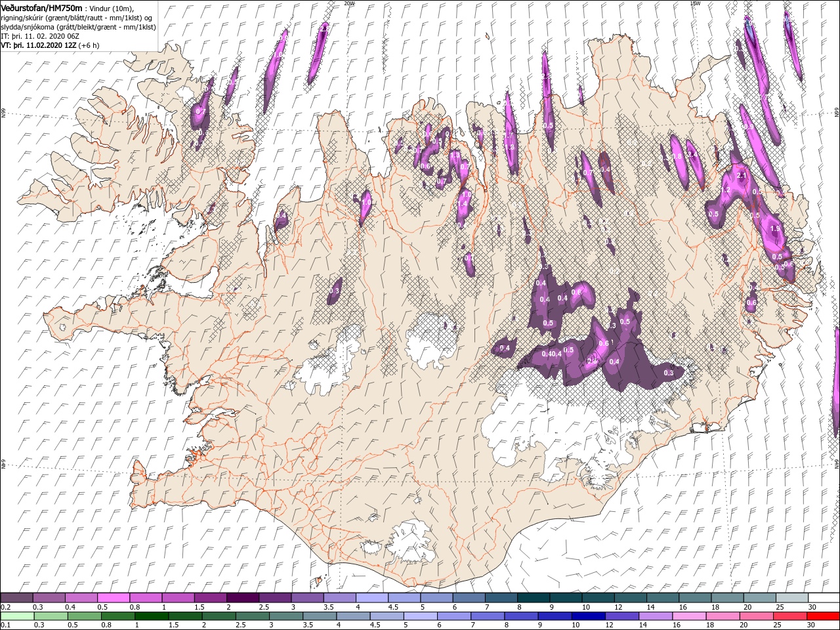Select the top-row legend swatch starting at 1
The width and height of the screenshot is (840, 630).
pyautogui.click(x=178, y=598)
